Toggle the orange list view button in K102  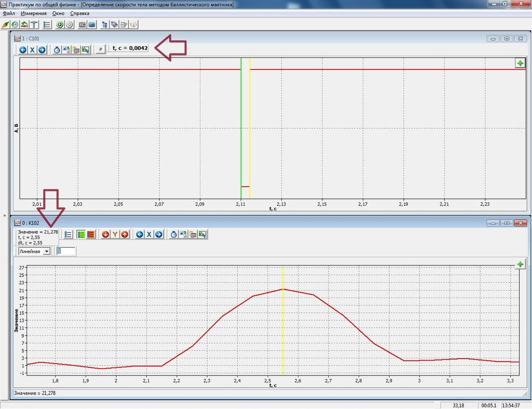point(90,235)
